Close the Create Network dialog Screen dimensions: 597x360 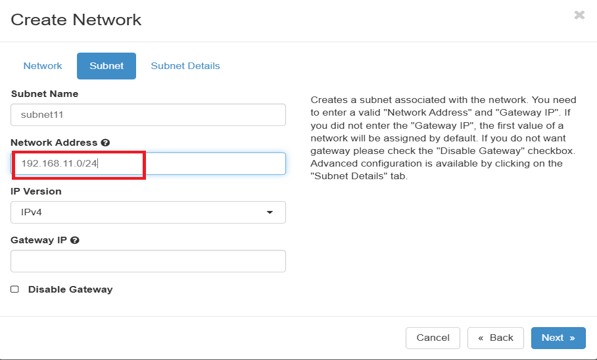(x=579, y=15)
